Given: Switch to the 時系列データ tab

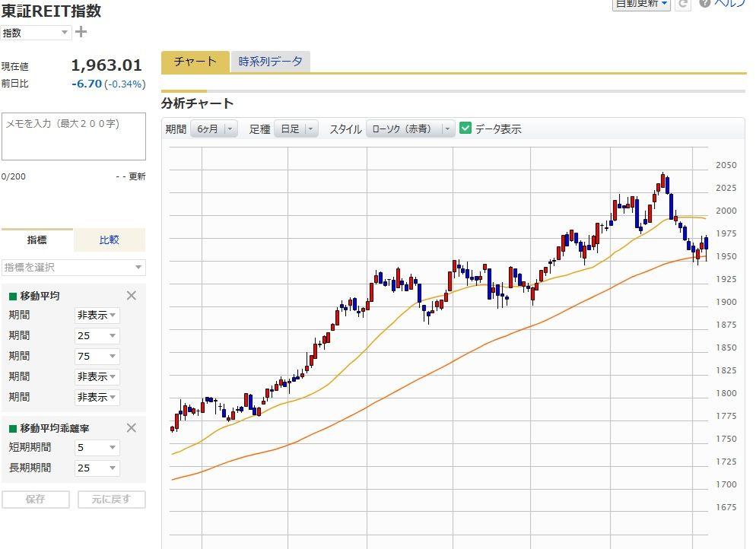Looking at the screenshot, I should pyautogui.click(x=271, y=62).
